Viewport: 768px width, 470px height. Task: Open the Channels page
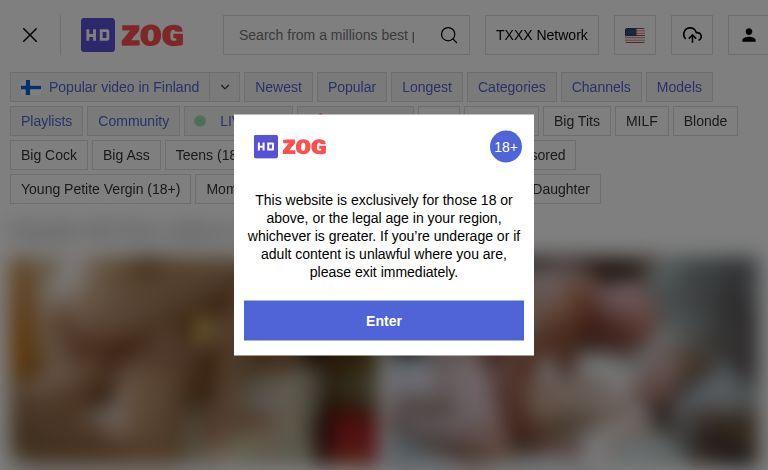(601, 87)
